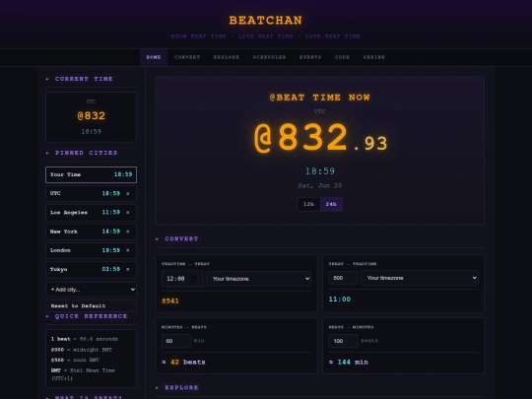Go to the Home tab

154,57
